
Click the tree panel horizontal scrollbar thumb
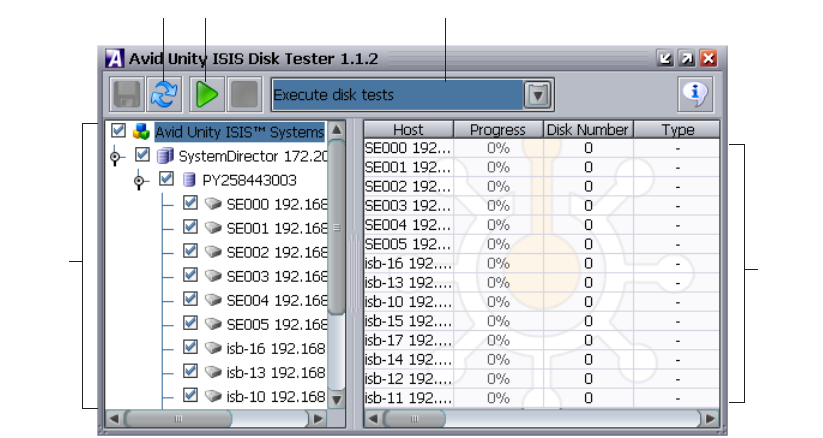(x=178, y=419)
